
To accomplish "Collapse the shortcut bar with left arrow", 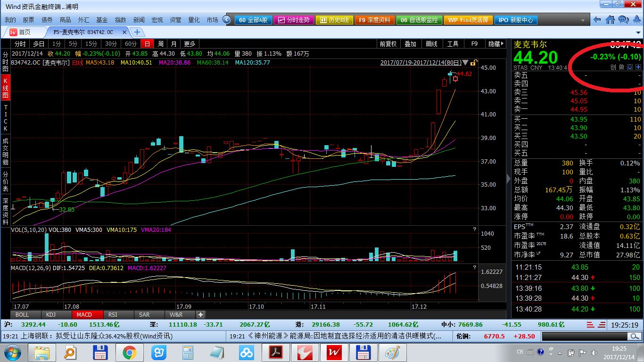I will click(x=227, y=20).
